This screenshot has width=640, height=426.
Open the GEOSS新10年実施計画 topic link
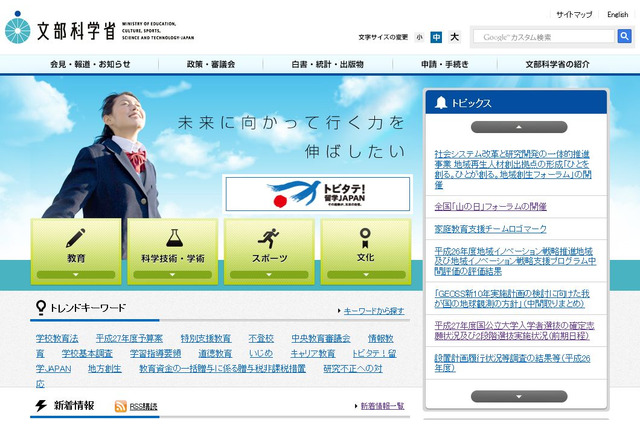[512, 299]
